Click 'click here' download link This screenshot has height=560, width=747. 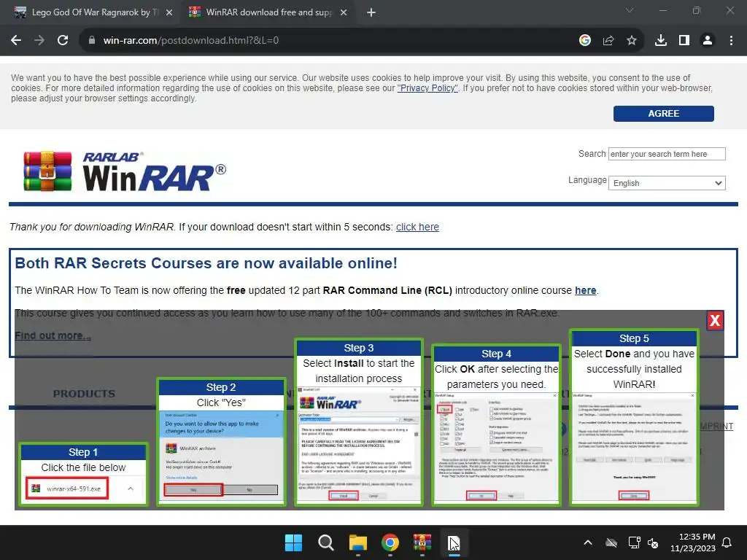[417, 227]
